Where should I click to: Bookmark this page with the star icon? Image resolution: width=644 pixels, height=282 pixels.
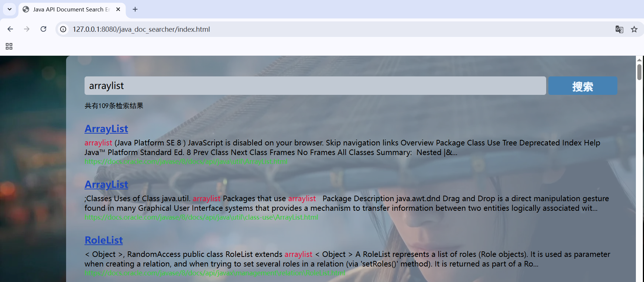pyautogui.click(x=634, y=29)
